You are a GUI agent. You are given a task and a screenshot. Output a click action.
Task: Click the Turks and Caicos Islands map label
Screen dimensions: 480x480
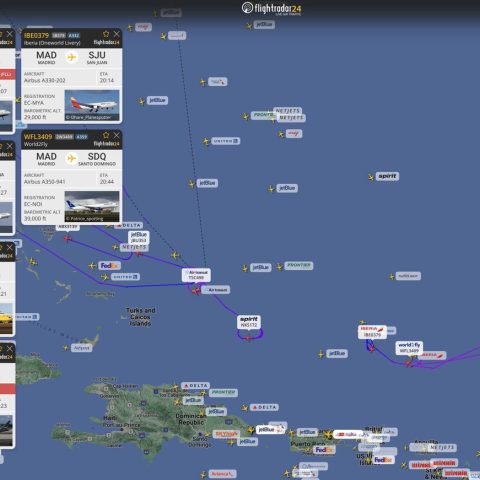(x=141, y=317)
